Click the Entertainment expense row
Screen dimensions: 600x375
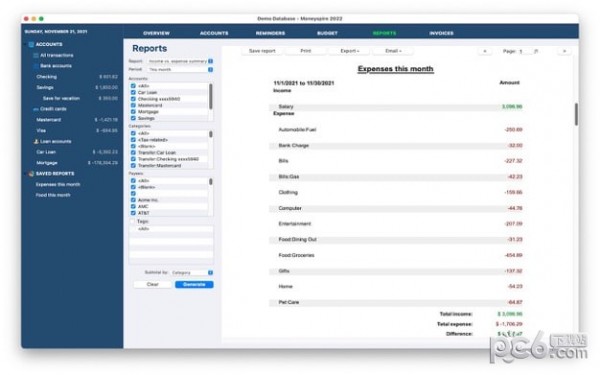396,224
